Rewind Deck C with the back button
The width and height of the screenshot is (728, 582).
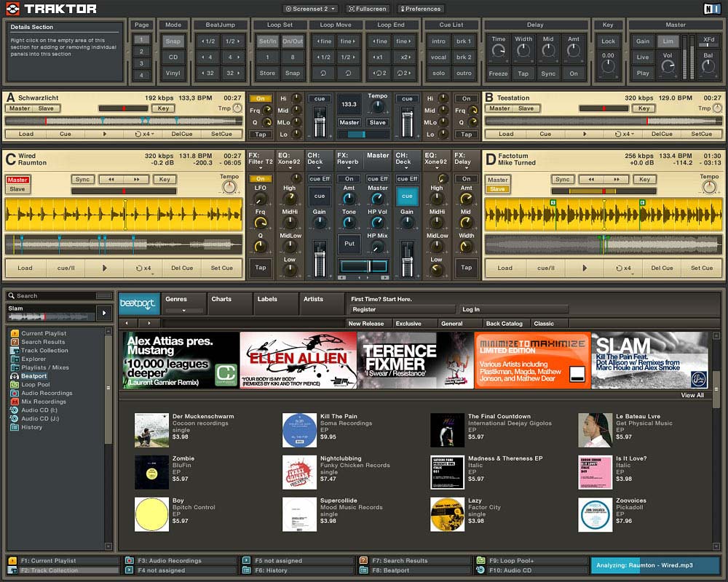(x=111, y=179)
